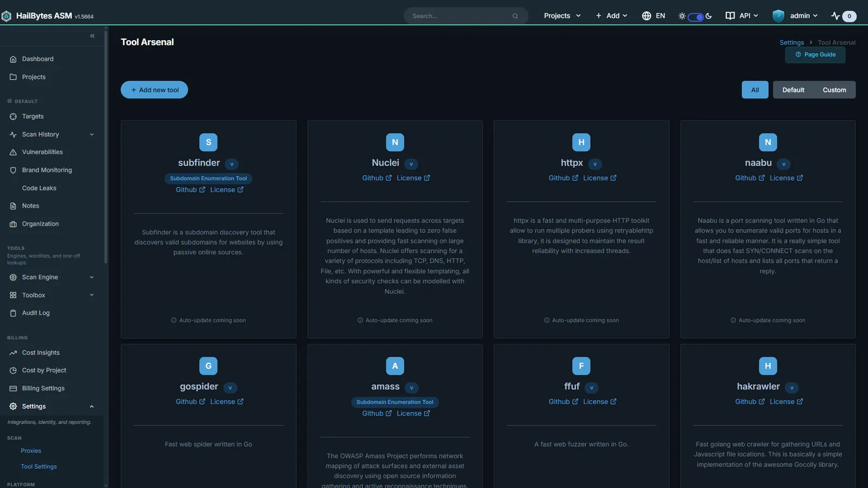
Task: Click the ffuf 'F' tool icon
Action: pyautogui.click(x=581, y=366)
